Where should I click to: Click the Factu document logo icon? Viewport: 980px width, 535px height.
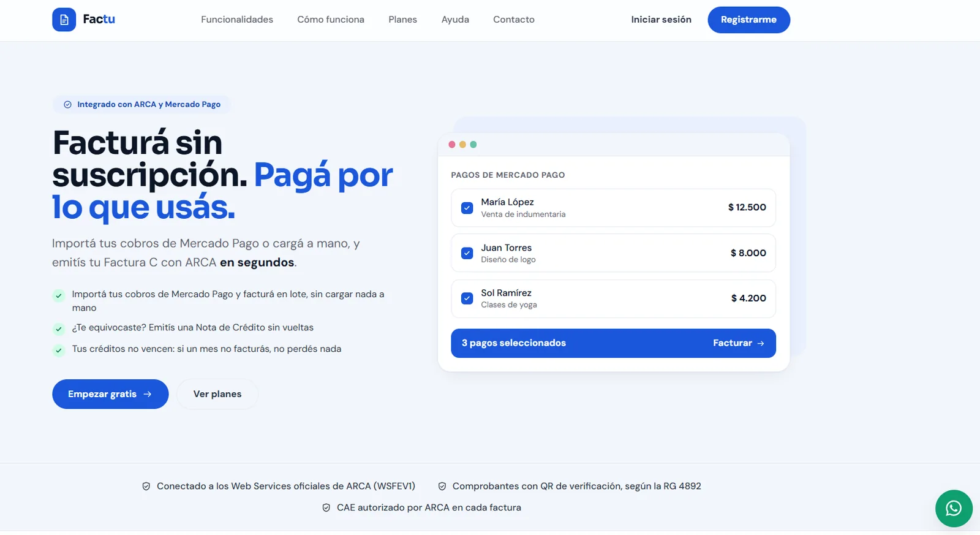[x=64, y=20]
